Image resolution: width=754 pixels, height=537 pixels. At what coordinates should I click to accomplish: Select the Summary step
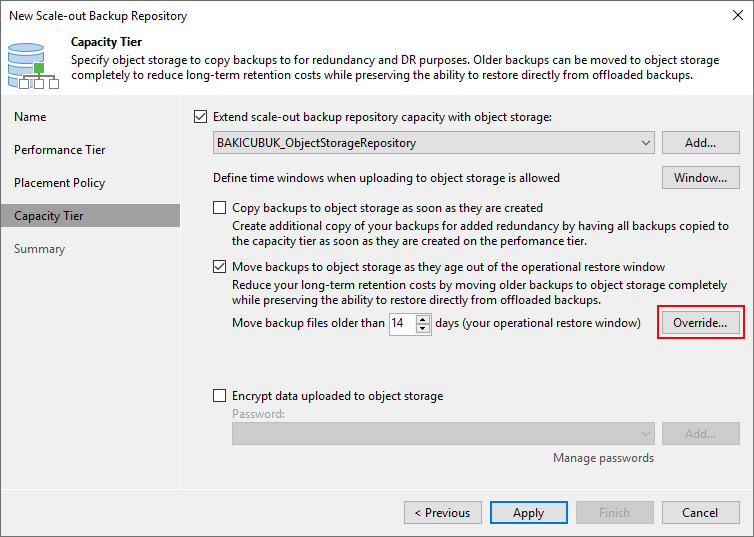[39, 249]
